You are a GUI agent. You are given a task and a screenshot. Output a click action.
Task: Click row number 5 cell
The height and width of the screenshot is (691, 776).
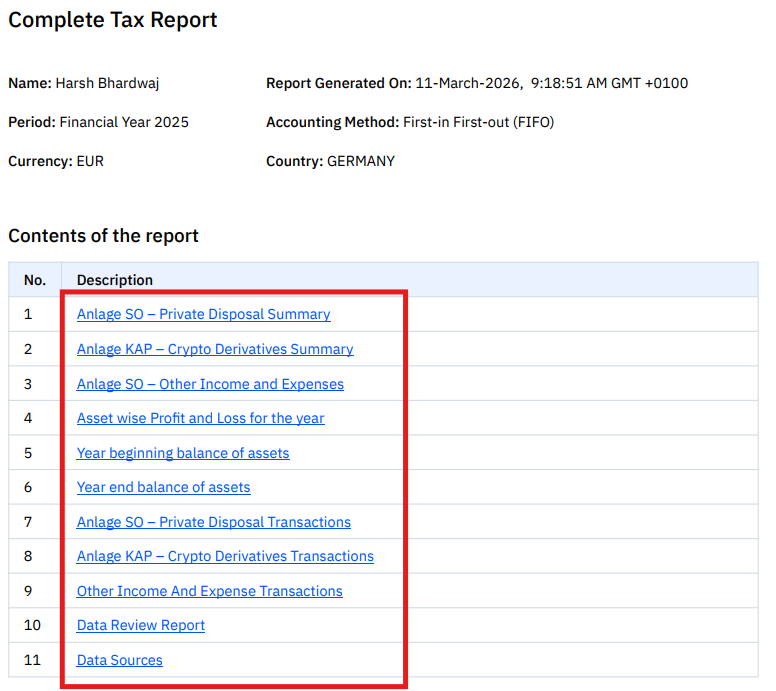coord(35,453)
